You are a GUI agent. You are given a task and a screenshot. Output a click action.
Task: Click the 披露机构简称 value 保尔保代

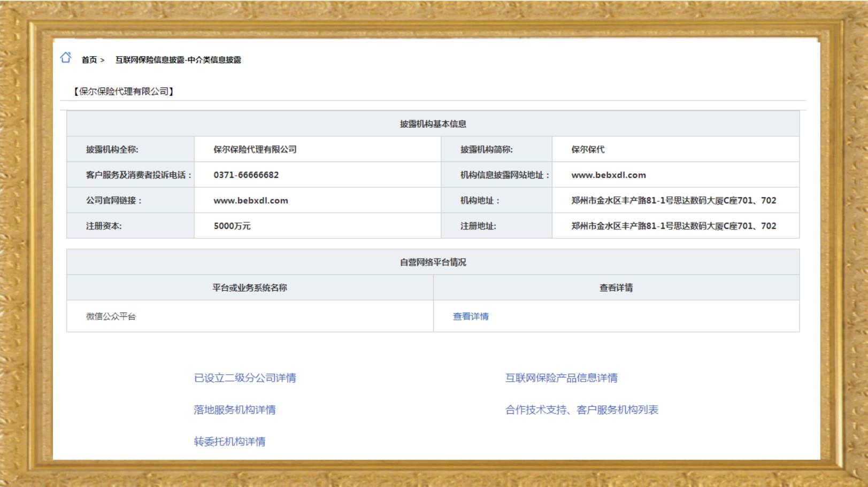(x=588, y=150)
